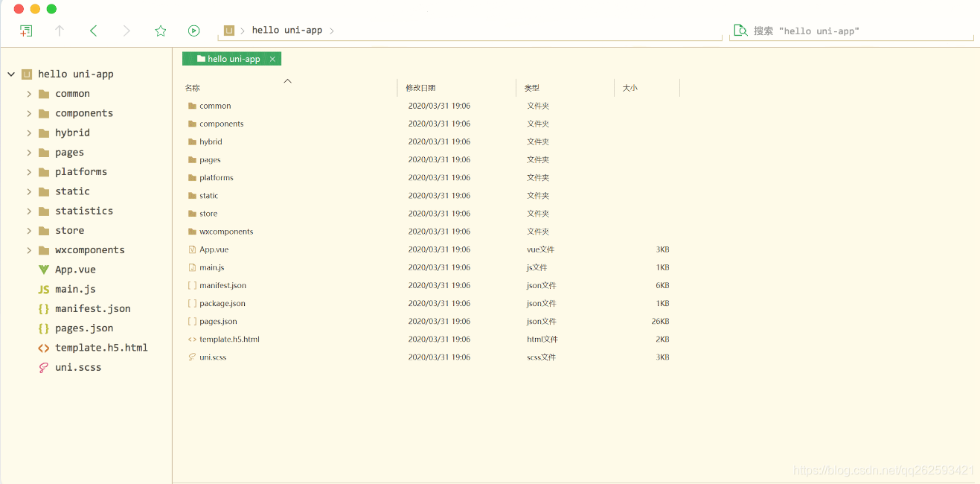Sort by the 修改日期 column header
980x484 pixels.
(x=420, y=88)
